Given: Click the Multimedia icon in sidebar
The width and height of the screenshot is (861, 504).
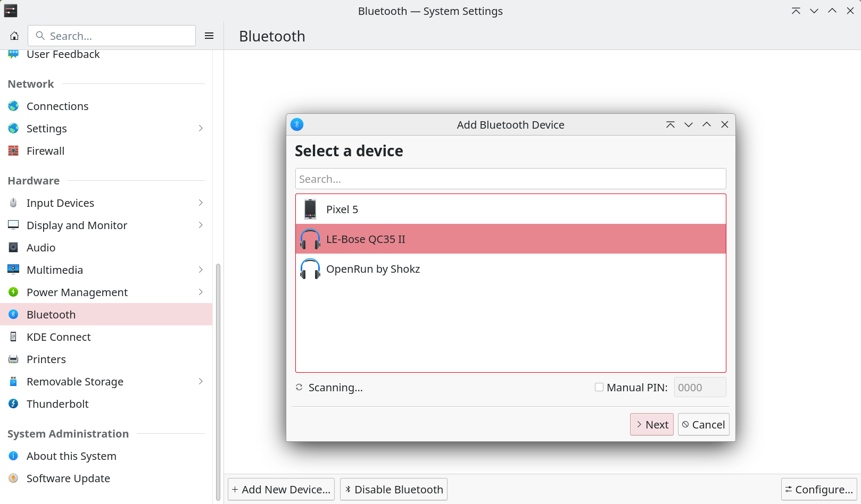Looking at the screenshot, I should point(13,270).
